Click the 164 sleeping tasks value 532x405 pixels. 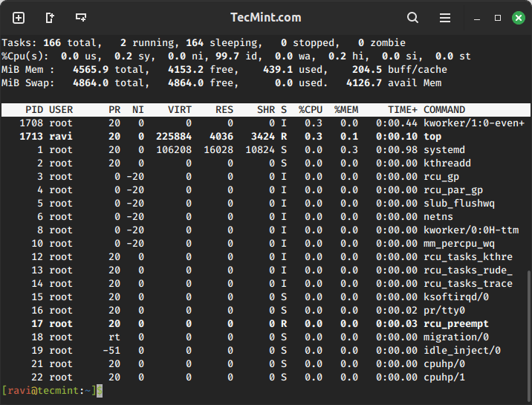195,43
